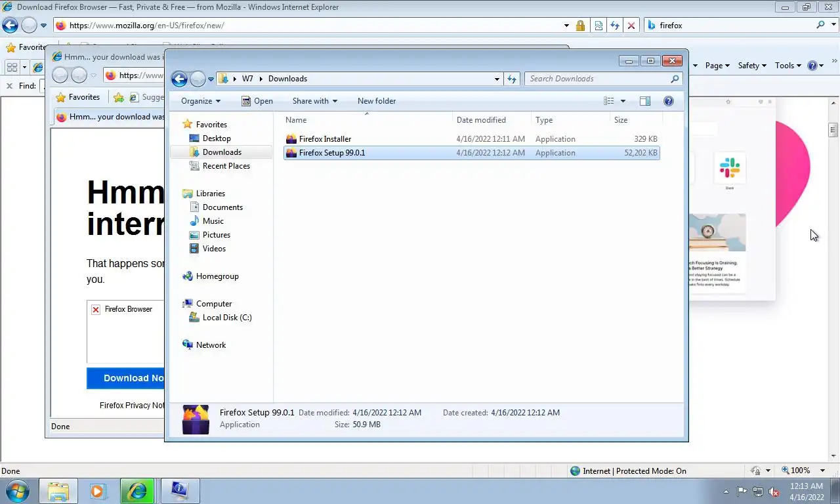Open Documents library
Image resolution: width=840 pixels, height=504 pixels.
(216, 207)
